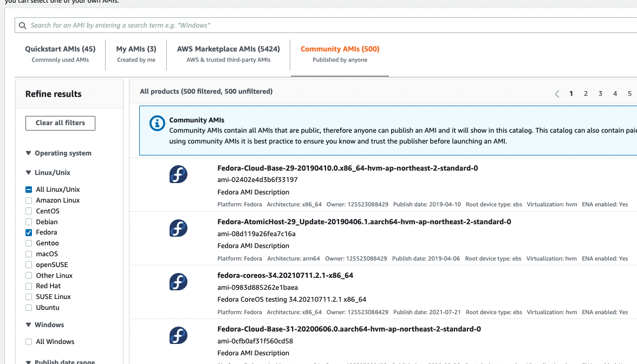Screen dimensions: 637x364
Task: Click 'Publish date: 2019-04-10' text
Action: pos(427,204)
